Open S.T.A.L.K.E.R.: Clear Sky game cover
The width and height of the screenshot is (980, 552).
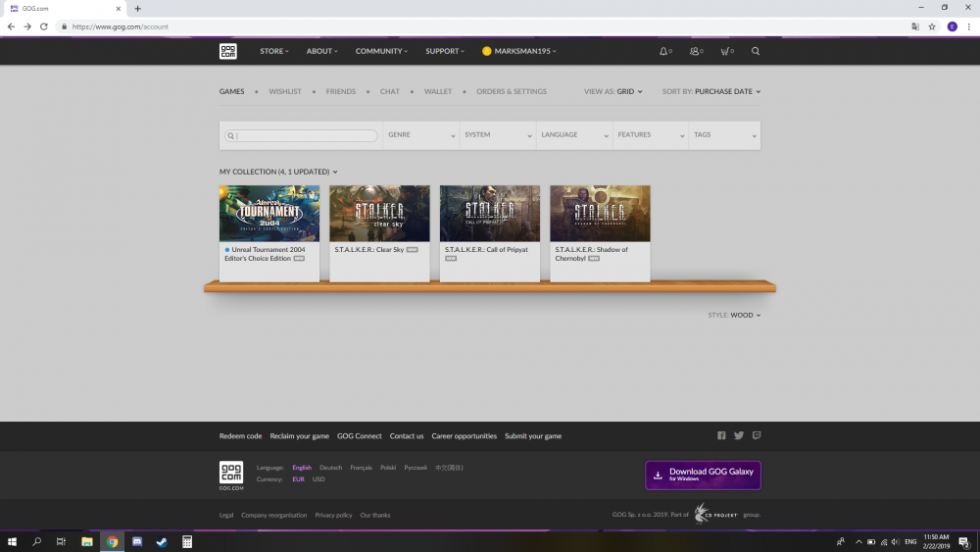tap(379, 213)
